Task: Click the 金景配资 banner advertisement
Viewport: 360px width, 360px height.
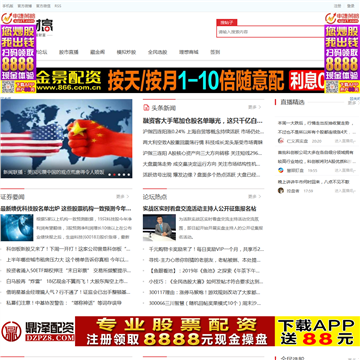Action: (180, 80)
